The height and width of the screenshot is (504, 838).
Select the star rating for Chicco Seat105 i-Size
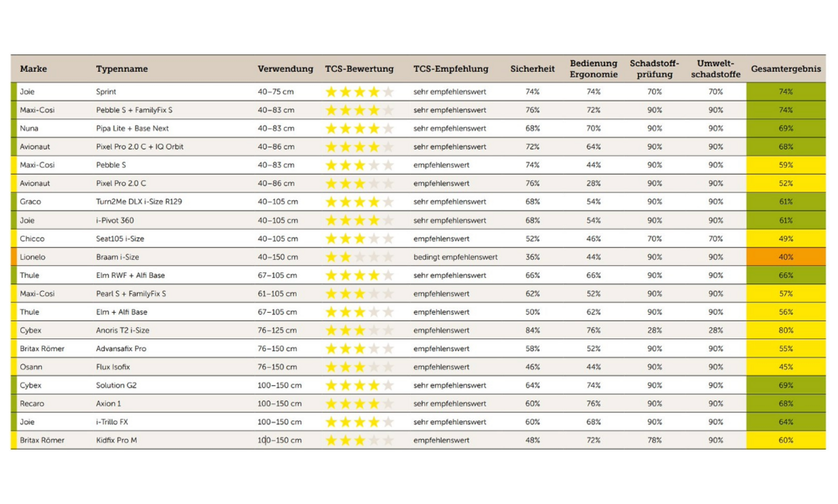point(359,239)
